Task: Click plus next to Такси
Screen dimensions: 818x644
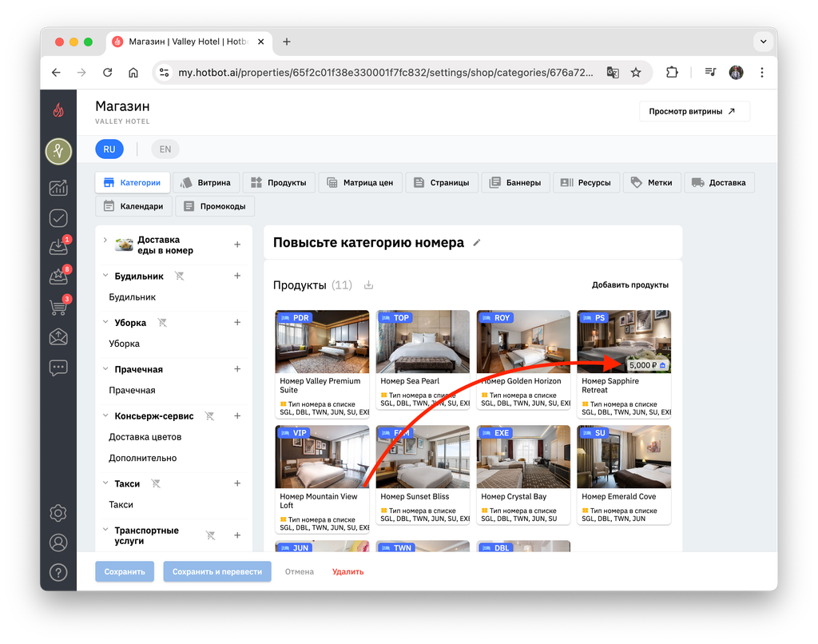Action: tap(237, 483)
